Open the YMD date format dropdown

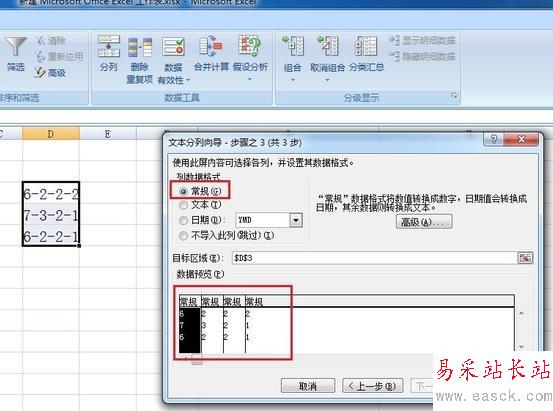tap(296, 220)
